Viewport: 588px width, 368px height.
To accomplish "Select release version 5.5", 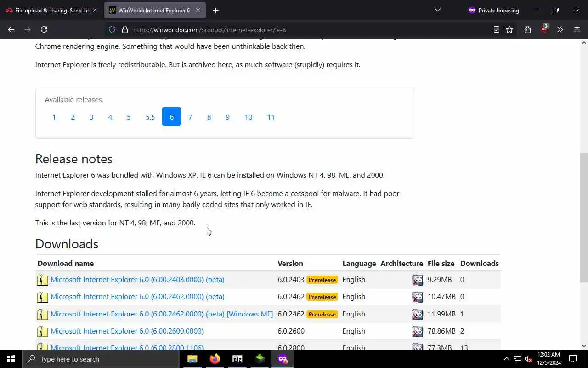I will tap(150, 117).
